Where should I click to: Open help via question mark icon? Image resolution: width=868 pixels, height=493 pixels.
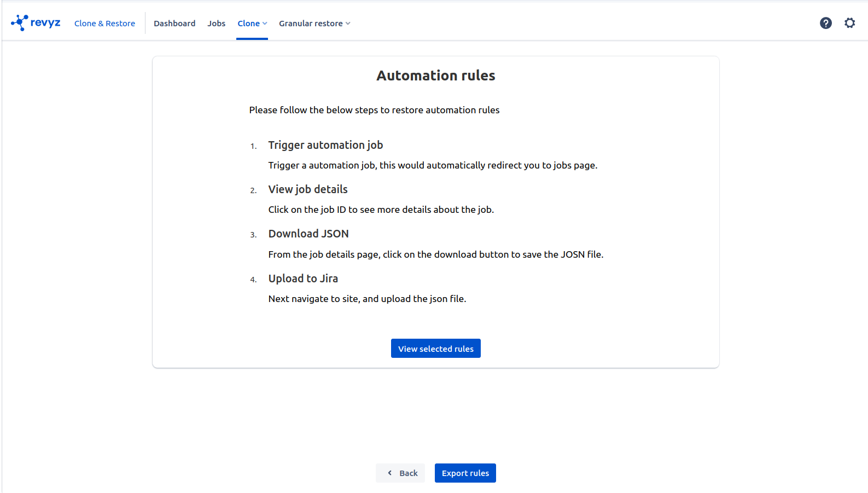click(825, 23)
